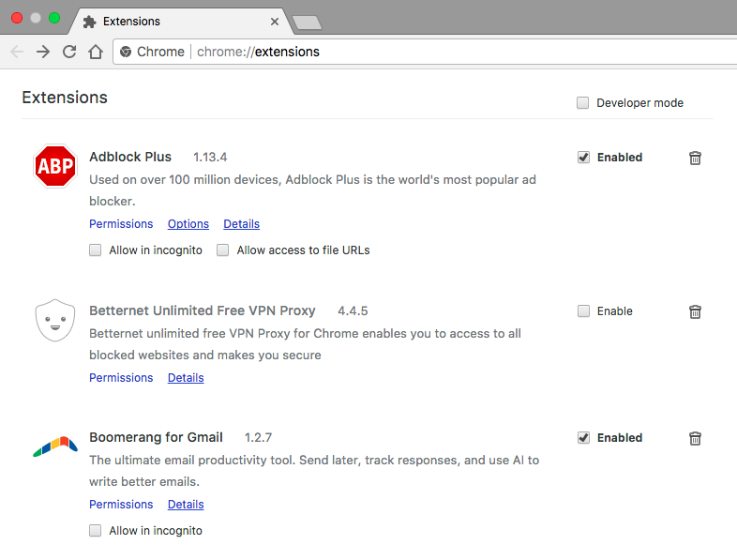Viewport: 737px width, 560px height.
Task: Click the Extensions page heading
Action: 65,98
